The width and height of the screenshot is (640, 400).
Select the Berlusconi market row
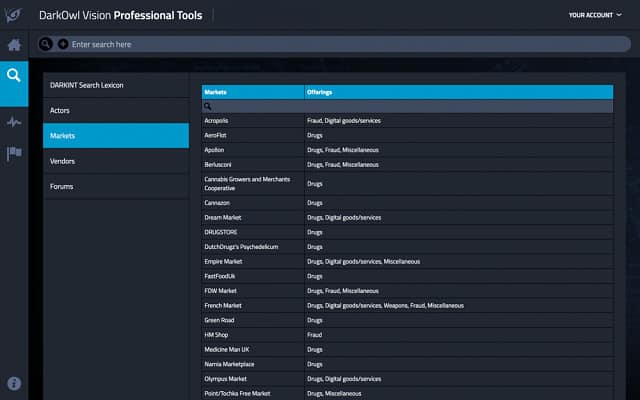[x=407, y=165]
